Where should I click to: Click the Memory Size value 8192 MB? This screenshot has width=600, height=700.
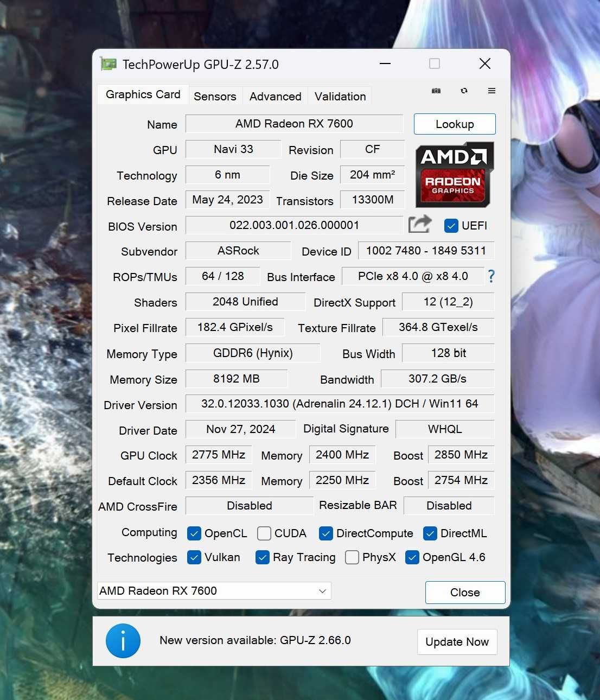(x=237, y=379)
